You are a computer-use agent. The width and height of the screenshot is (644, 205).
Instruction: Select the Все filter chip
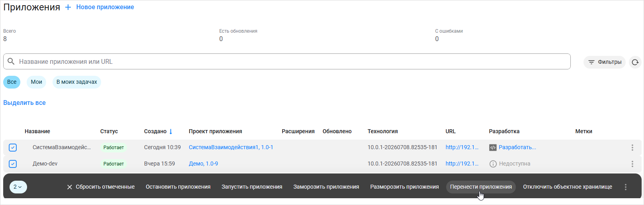[12, 82]
